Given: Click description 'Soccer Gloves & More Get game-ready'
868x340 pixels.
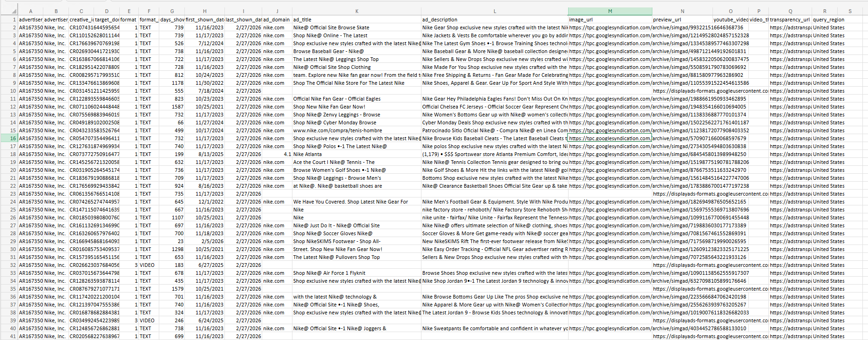Looking at the screenshot, I should 495,233.
